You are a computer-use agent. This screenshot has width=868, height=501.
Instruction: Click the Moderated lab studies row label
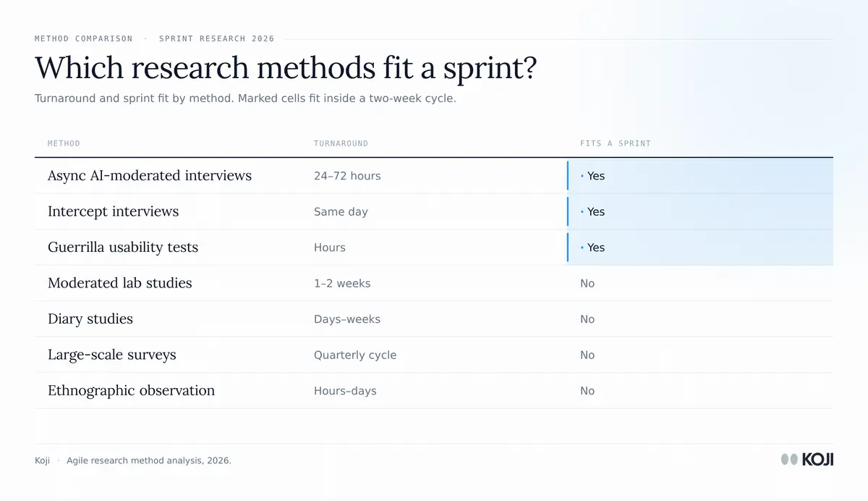click(120, 283)
